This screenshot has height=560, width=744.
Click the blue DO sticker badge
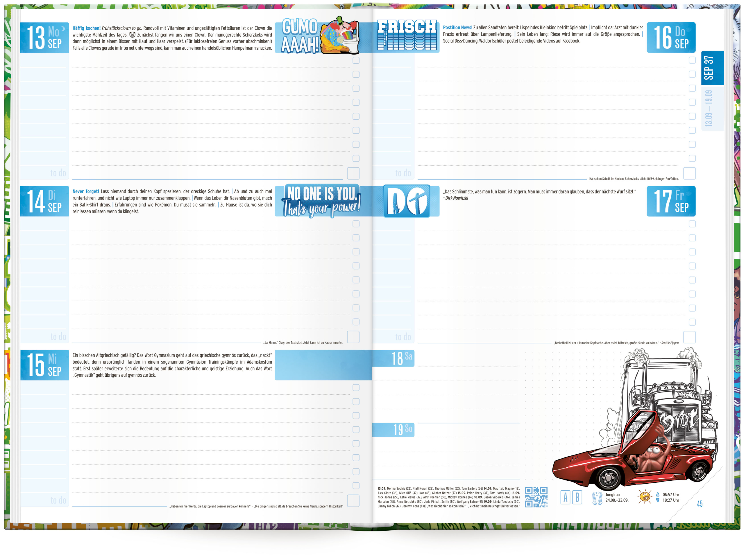coord(407,201)
